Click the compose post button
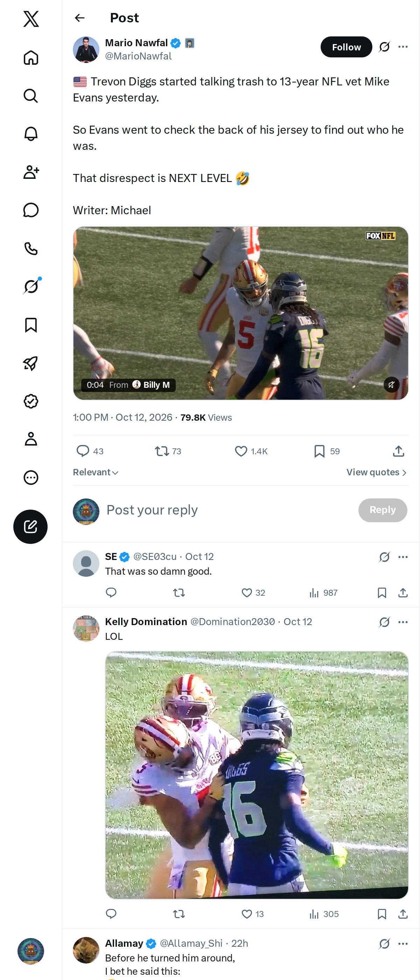The width and height of the screenshot is (420, 980). tap(30, 526)
